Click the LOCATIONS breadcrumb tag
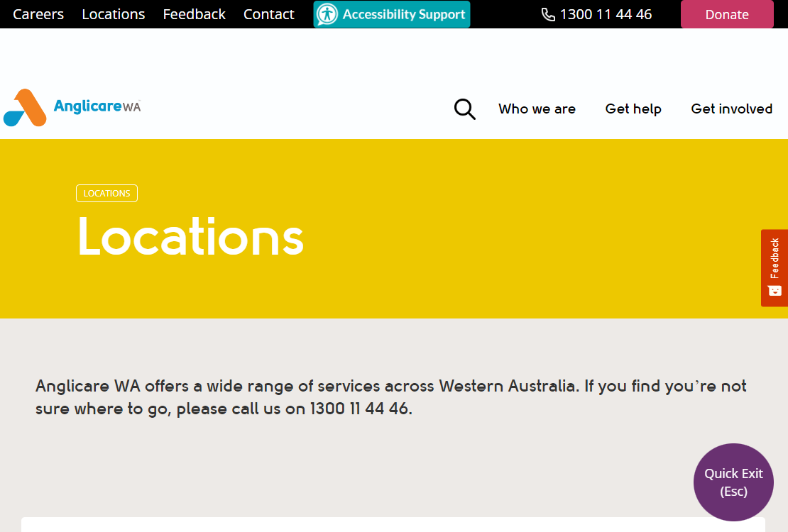This screenshot has width=788, height=532. coord(106,194)
